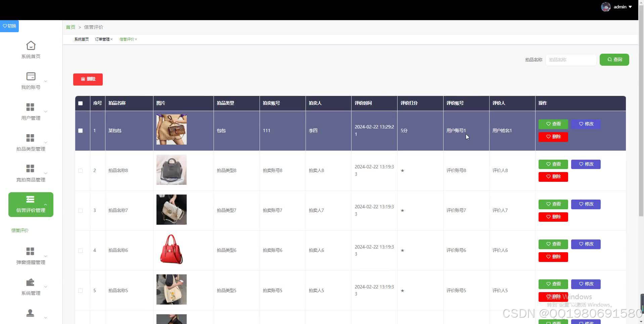Screen dimensions: 644x324
Task: Open the admin dropdown arrow
Action: tap(630, 7)
